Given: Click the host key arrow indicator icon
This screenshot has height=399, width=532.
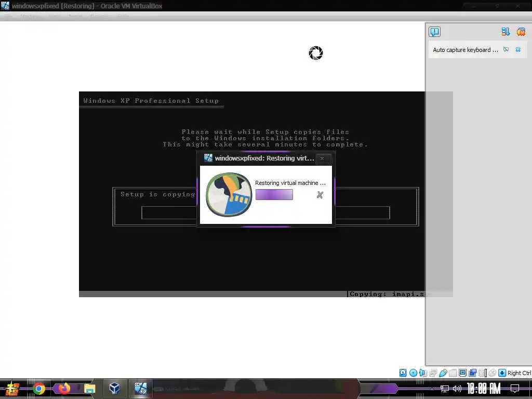Looking at the screenshot, I should (x=502, y=373).
